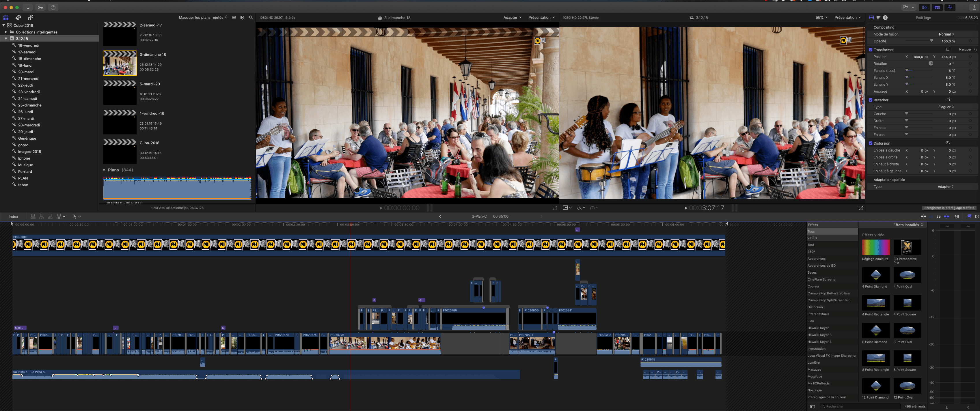Screen dimensions: 980x411
Task: Enable audio skimming waveform icon above timeline
Action: click(931, 216)
